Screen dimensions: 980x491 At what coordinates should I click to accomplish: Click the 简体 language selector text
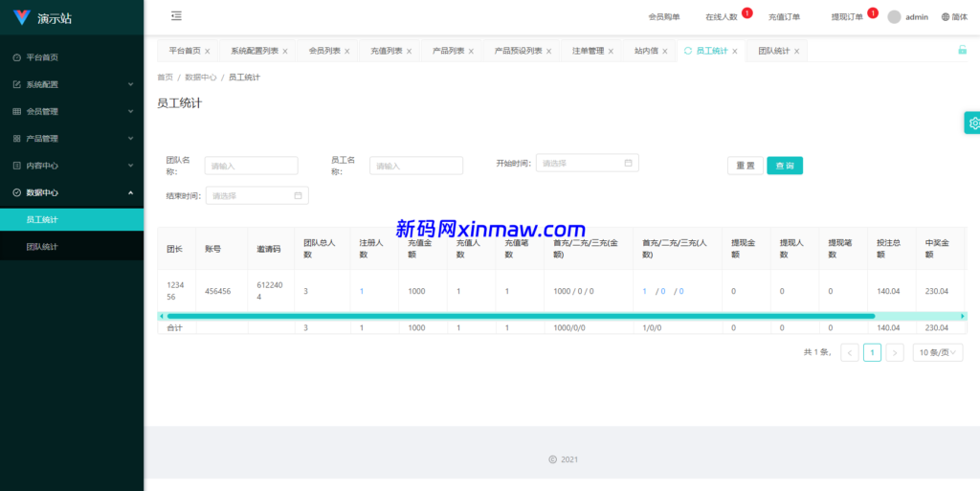[959, 17]
